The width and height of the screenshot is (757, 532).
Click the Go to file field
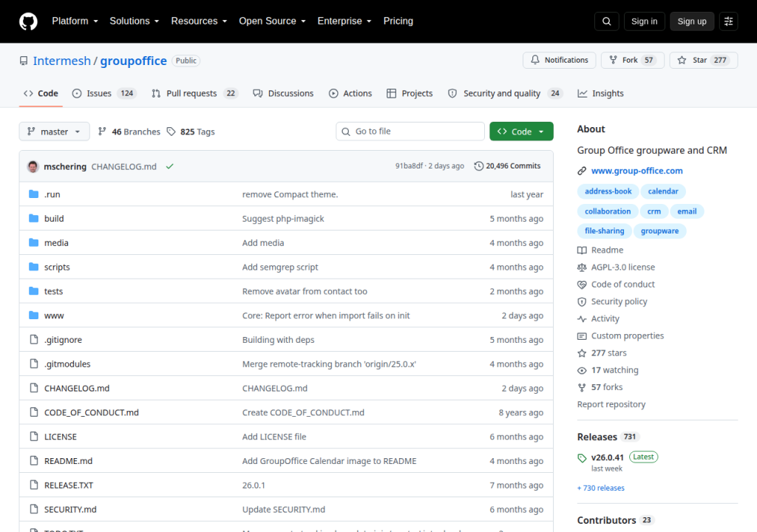(x=410, y=132)
